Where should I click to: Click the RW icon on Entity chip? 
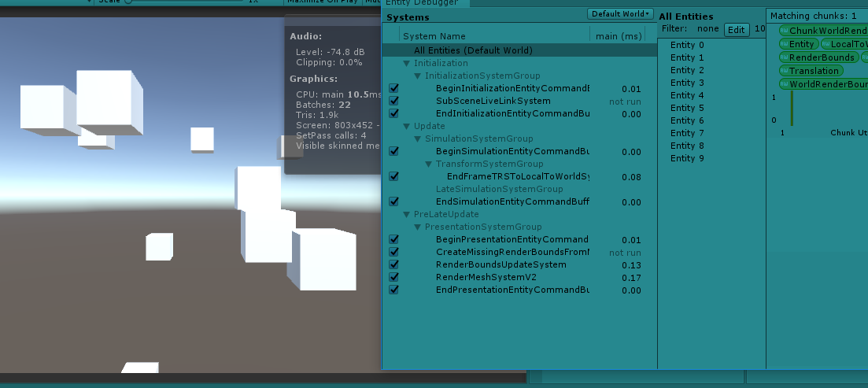[784, 44]
